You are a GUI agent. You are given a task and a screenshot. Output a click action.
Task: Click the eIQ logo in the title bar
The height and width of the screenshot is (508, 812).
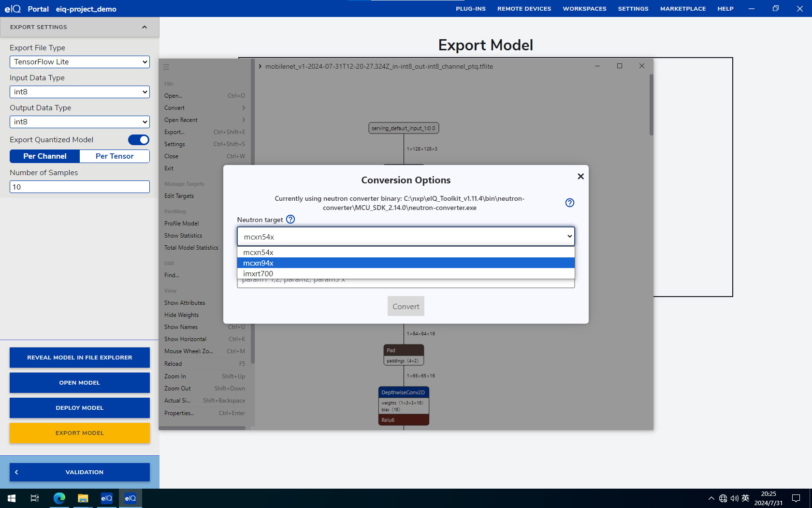[x=13, y=9]
